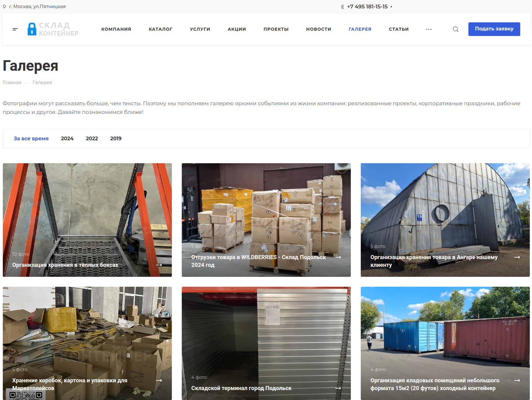Screen dimensions: 532x400
Task: Expand the phone number dropdown arrow
Action: [391, 7]
